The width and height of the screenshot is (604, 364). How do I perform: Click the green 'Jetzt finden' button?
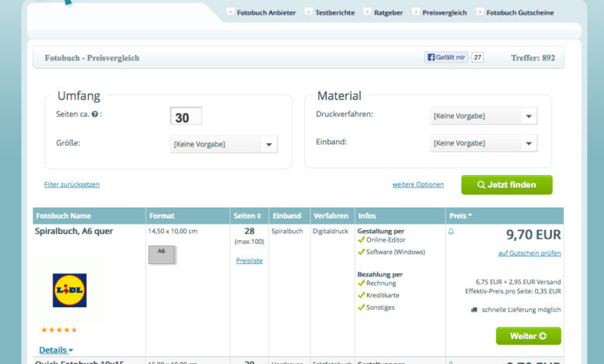(507, 185)
